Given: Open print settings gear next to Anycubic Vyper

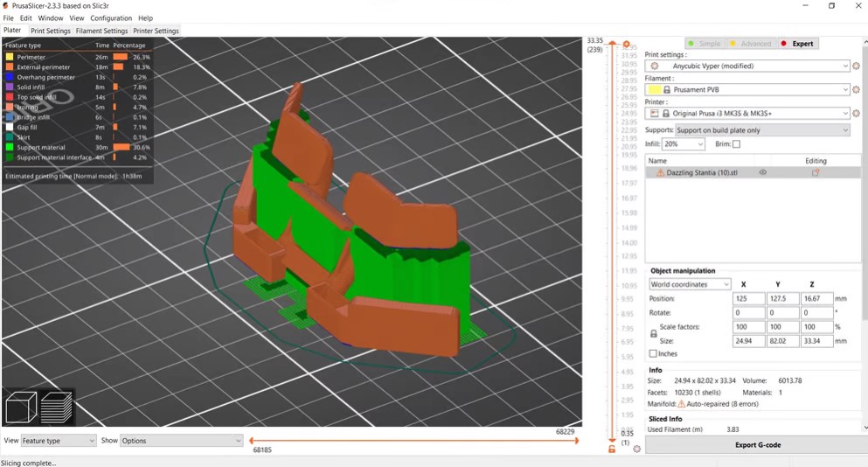Looking at the screenshot, I should (856, 66).
